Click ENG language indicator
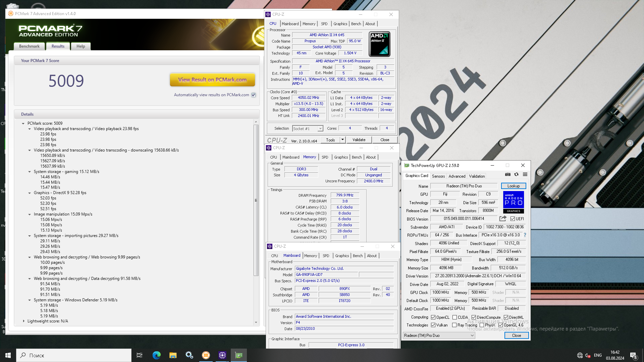The image size is (644, 362). (x=598, y=355)
